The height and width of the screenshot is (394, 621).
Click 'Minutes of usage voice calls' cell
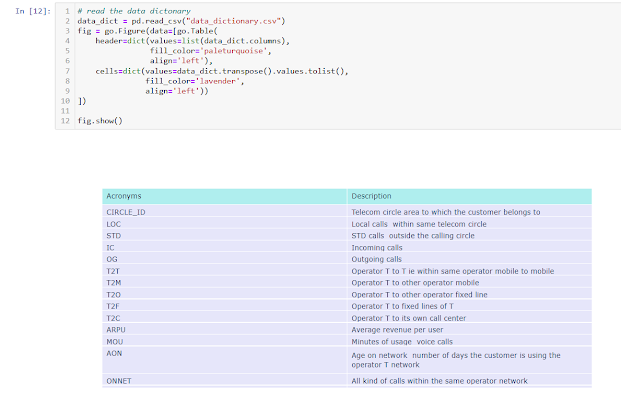(469, 341)
